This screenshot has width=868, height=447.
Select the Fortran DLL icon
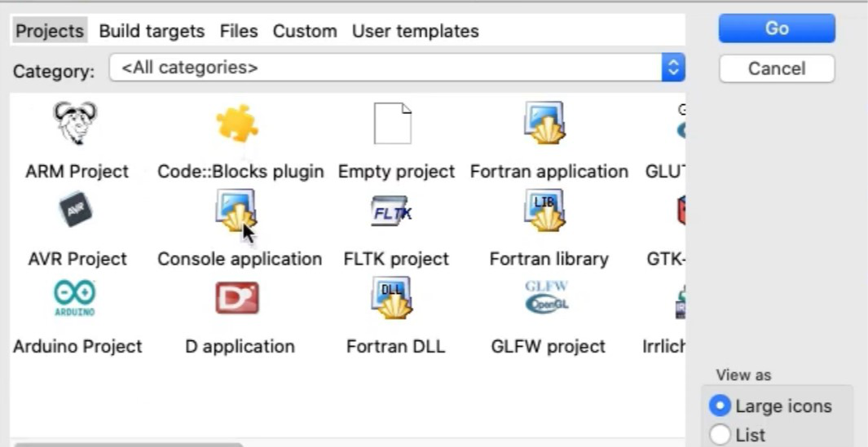(x=392, y=298)
